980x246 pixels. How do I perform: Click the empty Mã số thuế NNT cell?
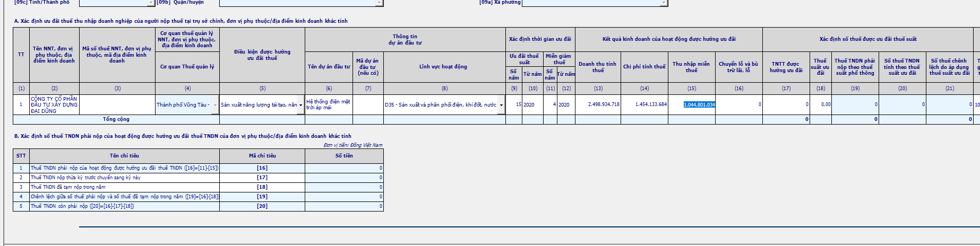point(117,105)
